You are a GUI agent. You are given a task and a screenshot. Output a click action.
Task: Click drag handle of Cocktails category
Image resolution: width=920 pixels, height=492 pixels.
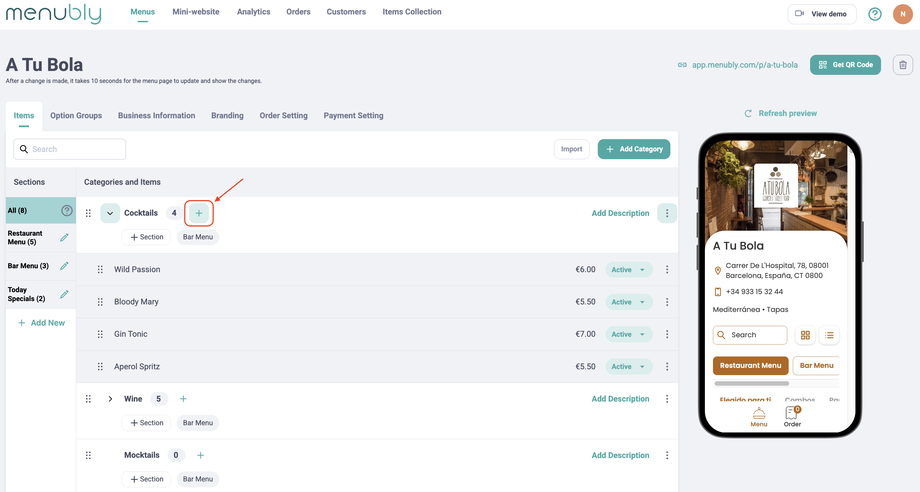coord(89,213)
